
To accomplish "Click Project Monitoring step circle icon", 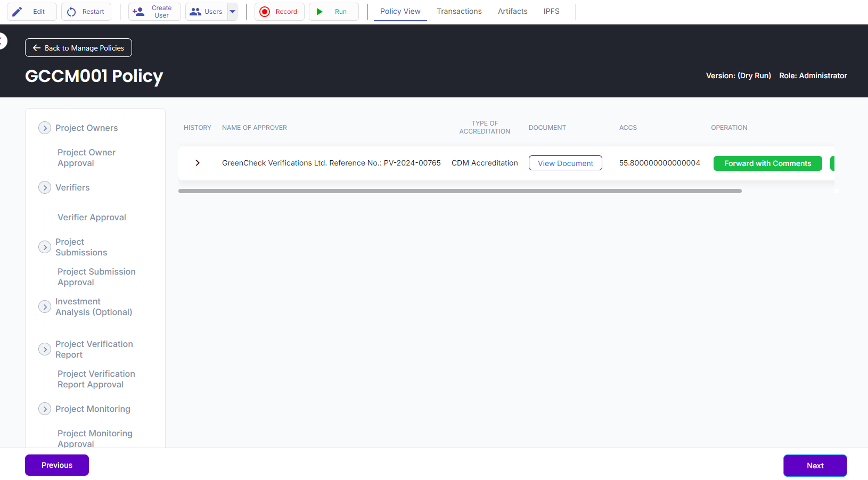I will point(45,409).
